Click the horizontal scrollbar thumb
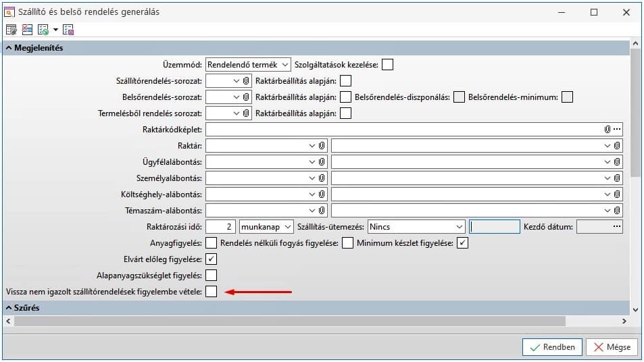644x362 pixels. (x=289, y=321)
